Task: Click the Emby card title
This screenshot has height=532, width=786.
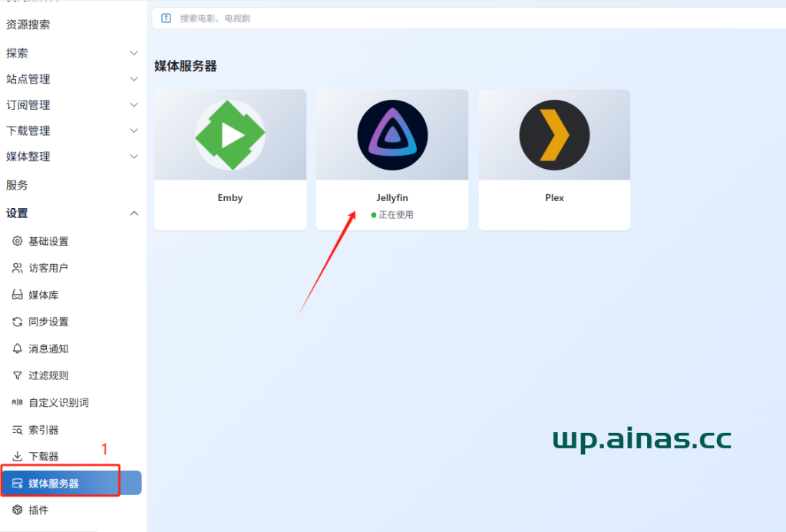Action: pyautogui.click(x=230, y=198)
